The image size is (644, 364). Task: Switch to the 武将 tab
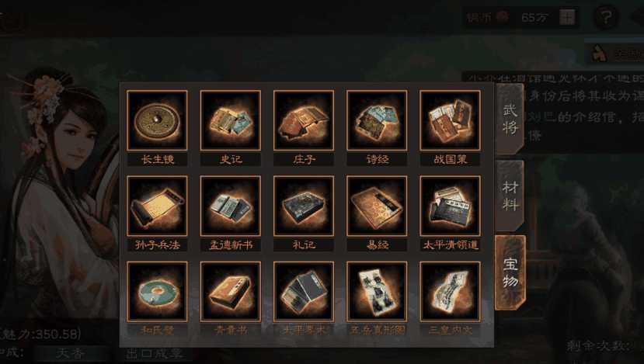tap(510, 119)
